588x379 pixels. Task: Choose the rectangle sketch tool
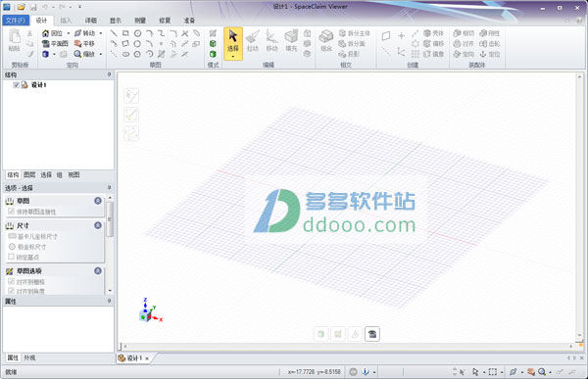125,33
